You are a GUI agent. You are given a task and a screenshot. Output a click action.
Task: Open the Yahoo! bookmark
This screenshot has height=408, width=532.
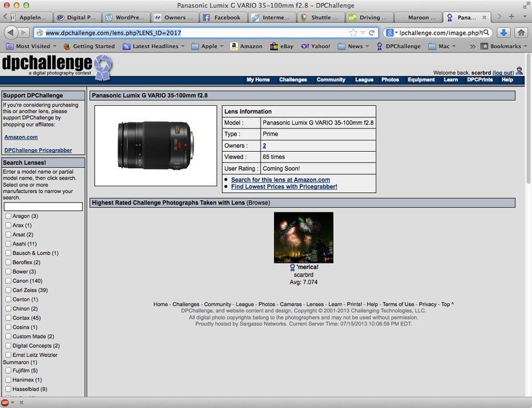315,46
